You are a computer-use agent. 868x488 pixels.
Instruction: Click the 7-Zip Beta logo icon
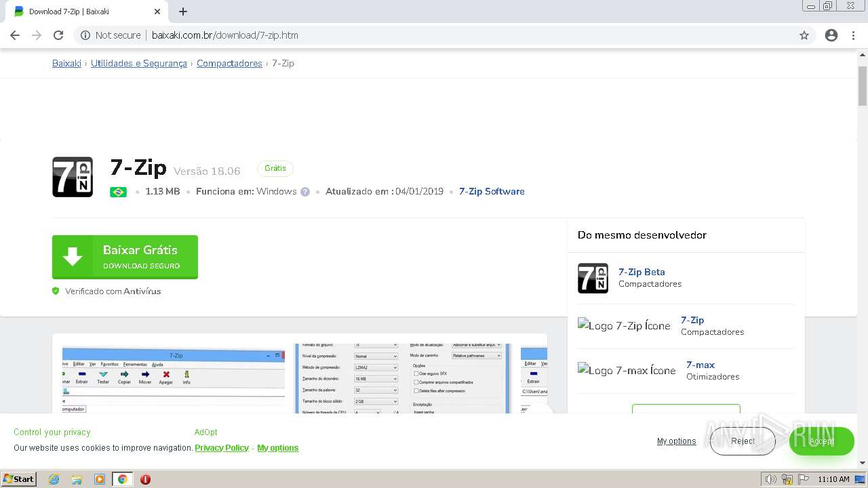point(593,278)
